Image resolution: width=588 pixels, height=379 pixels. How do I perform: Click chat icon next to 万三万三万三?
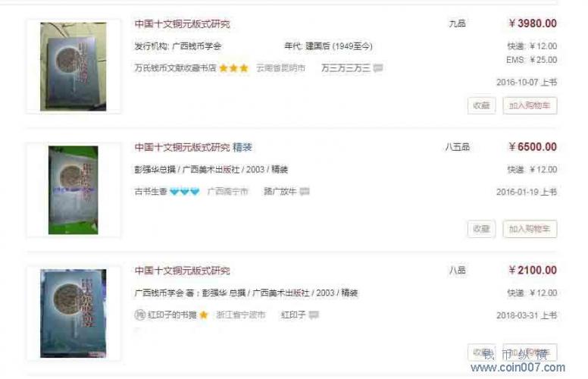click(x=378, y=68)
